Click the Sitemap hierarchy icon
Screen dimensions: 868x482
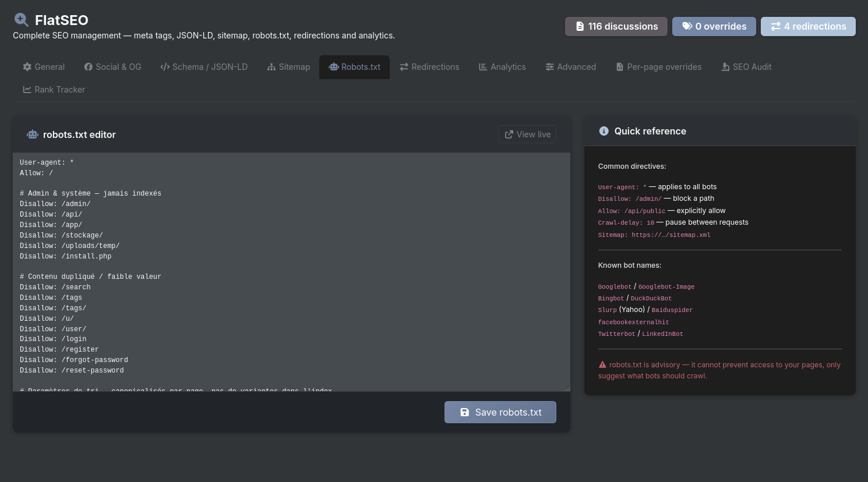[271, 67]
